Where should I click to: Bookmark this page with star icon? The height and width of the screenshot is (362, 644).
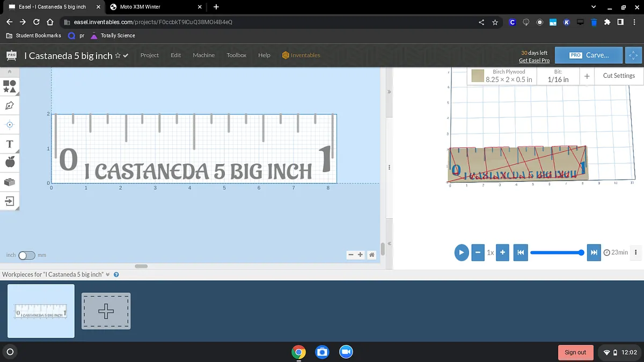click(x=495, y=23)
